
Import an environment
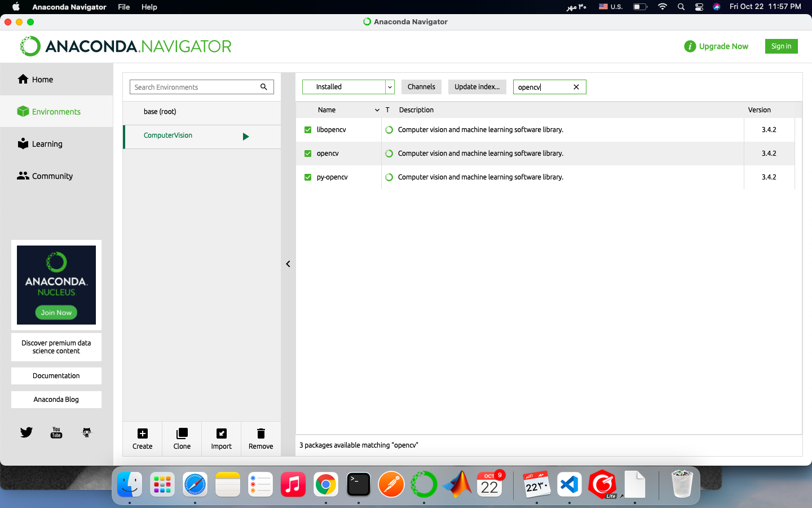(221, 439)
